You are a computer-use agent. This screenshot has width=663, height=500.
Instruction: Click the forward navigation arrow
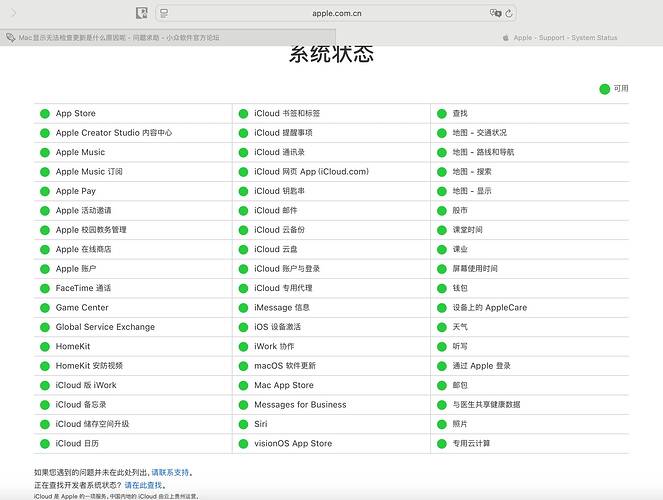[13, 13]
